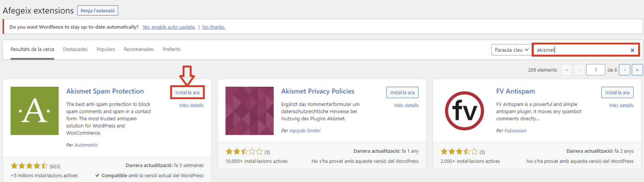
Task: Click in the akismet search input field
Action: [581, 50]
